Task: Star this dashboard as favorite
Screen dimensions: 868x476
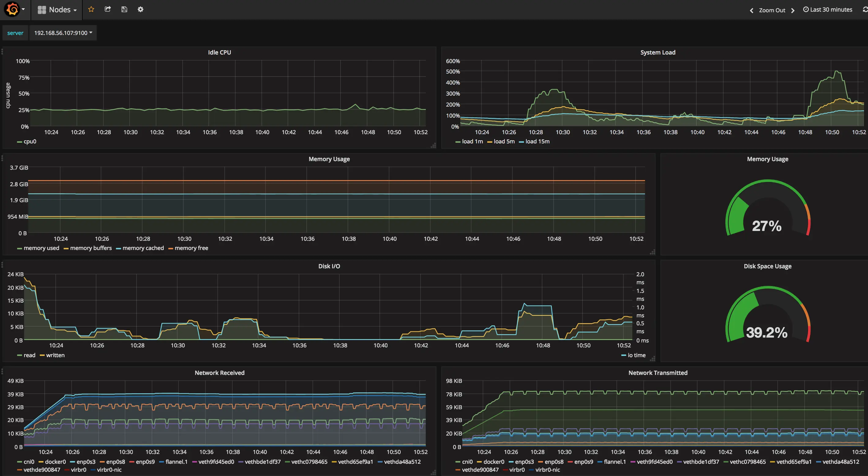Action: [x=91, y=9]
